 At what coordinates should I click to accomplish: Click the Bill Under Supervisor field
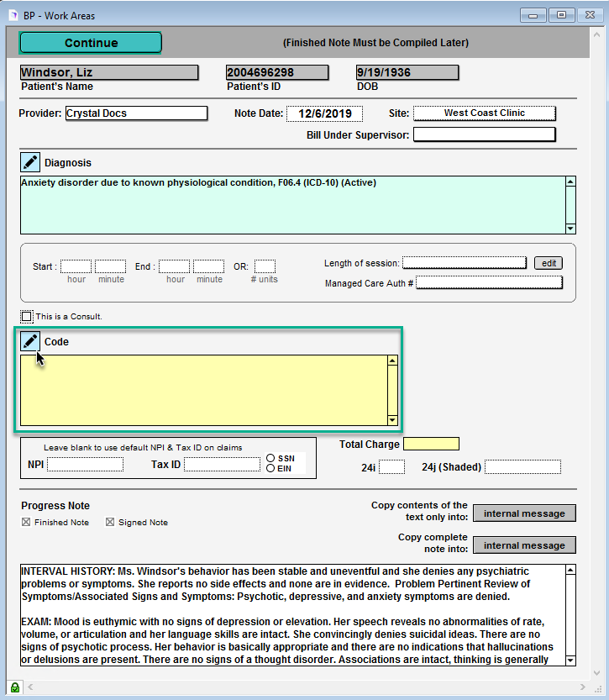pos(484,134)
